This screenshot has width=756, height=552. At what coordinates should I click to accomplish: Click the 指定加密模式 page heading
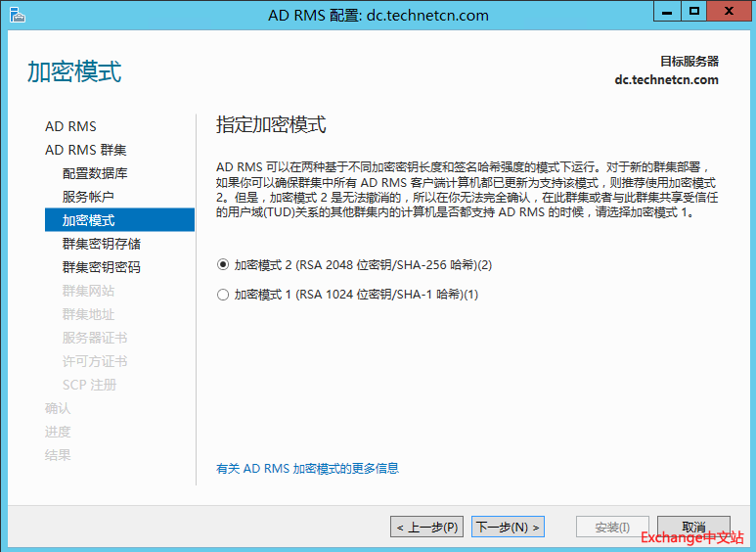(x=271, y=124)
